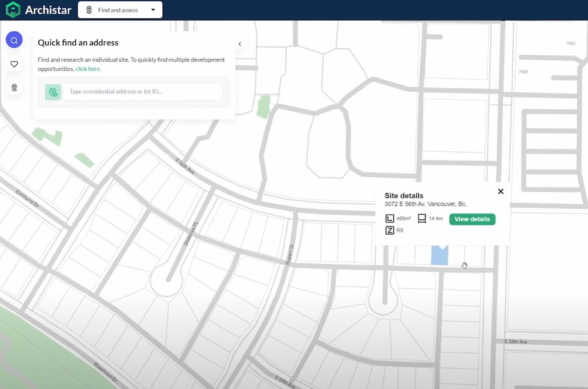Open the Find and assess dropdown

click(x=120, y=10)
